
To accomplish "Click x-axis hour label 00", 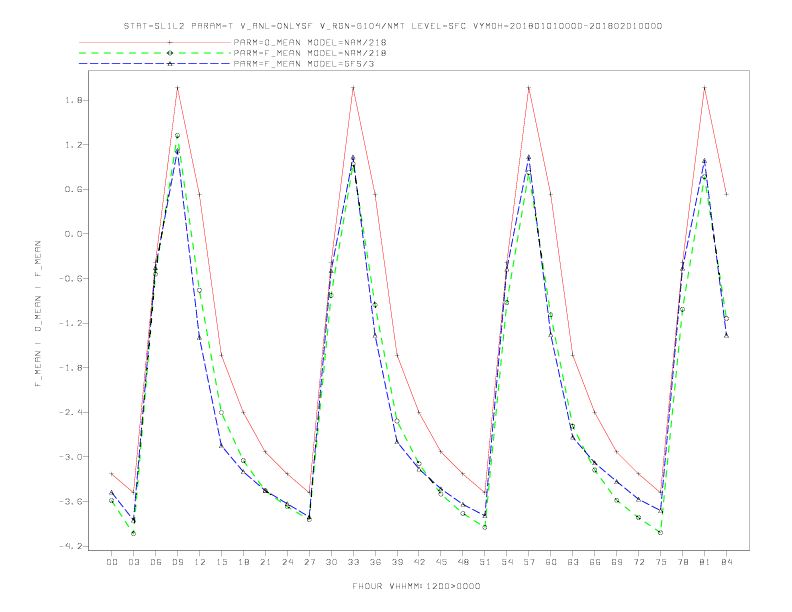I will click(112, 562).
